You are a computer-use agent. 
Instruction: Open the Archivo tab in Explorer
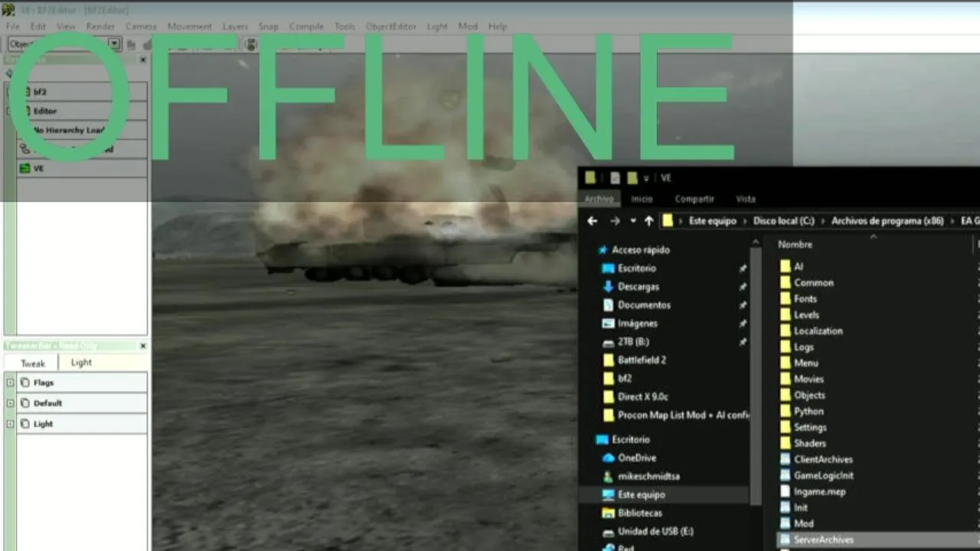tap(599, 199)
